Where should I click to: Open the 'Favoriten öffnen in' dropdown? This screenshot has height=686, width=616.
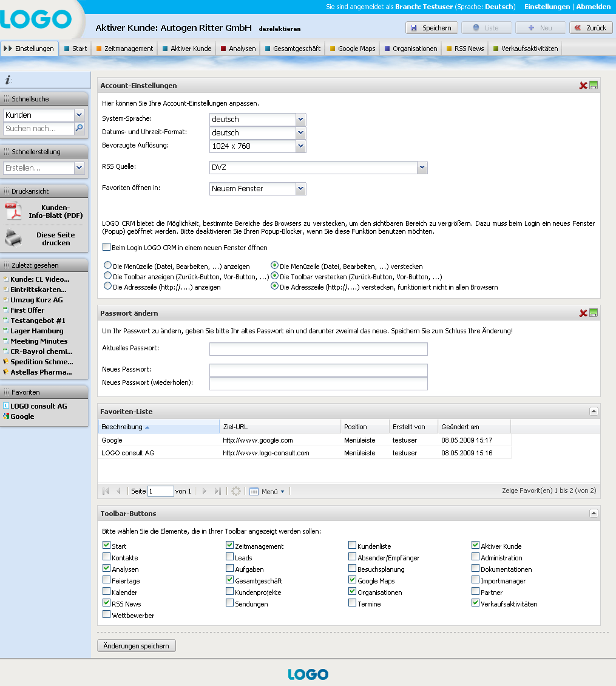click(300, 189)
